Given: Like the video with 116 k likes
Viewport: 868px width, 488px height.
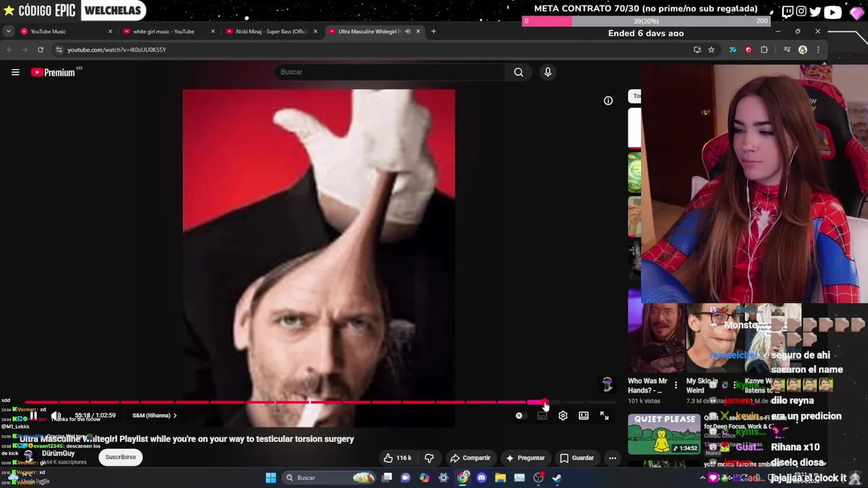Looking at the screenshot, I should click(x=397, y=458).
